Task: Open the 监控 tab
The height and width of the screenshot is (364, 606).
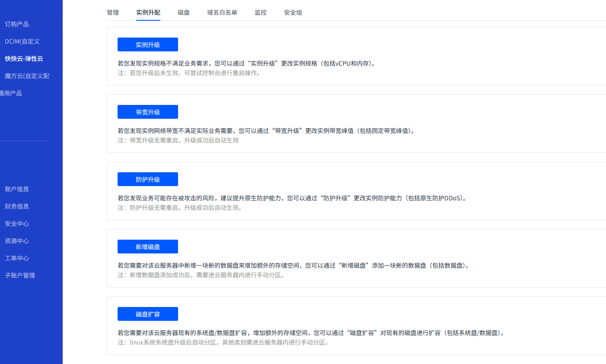Action: click(261, 13)
